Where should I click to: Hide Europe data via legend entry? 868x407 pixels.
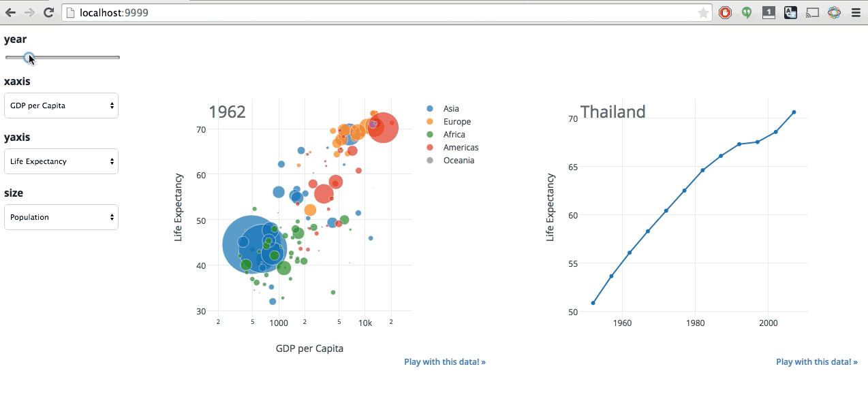click(456, 121)
